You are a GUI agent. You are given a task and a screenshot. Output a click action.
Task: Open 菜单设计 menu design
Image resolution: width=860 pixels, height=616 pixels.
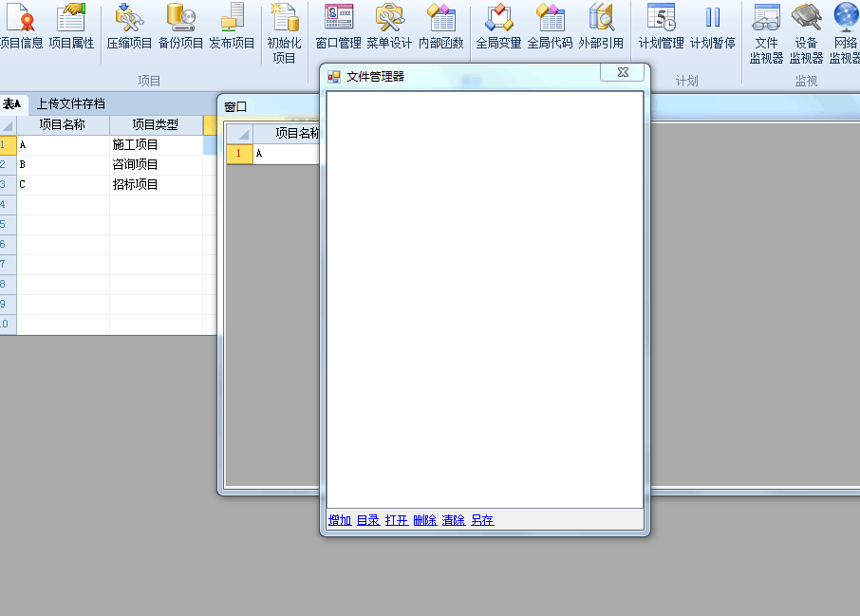pos(389,26)
